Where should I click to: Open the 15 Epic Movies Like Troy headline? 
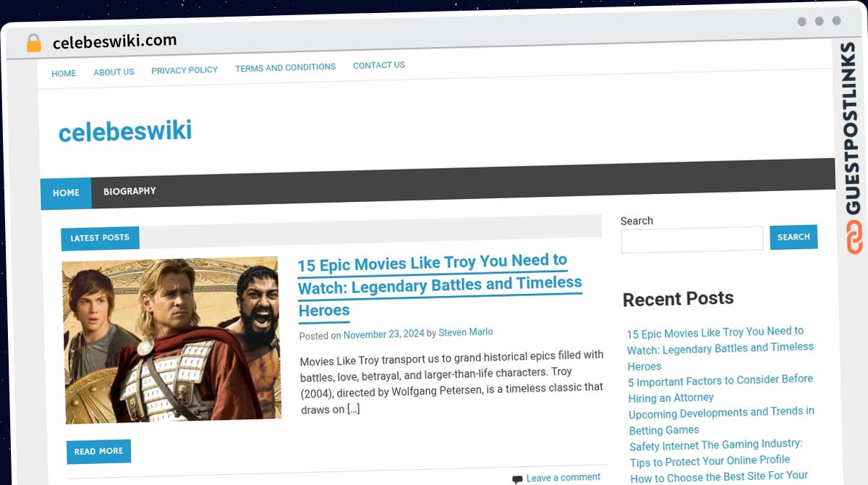point(440,285)
